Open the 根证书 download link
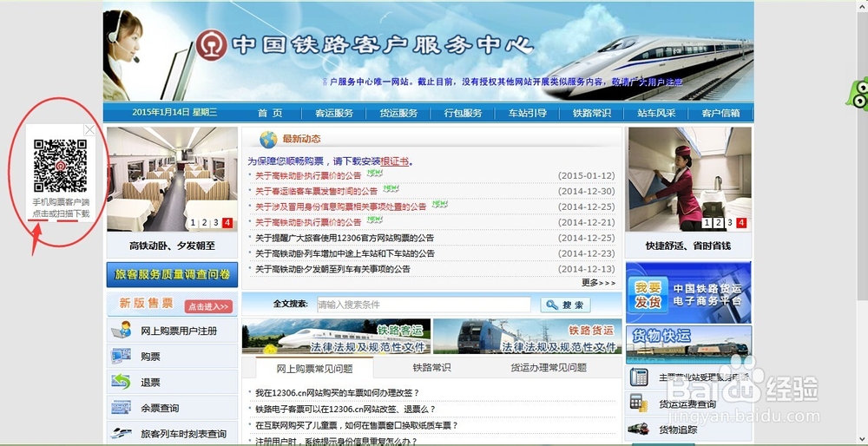 point(394,161)
